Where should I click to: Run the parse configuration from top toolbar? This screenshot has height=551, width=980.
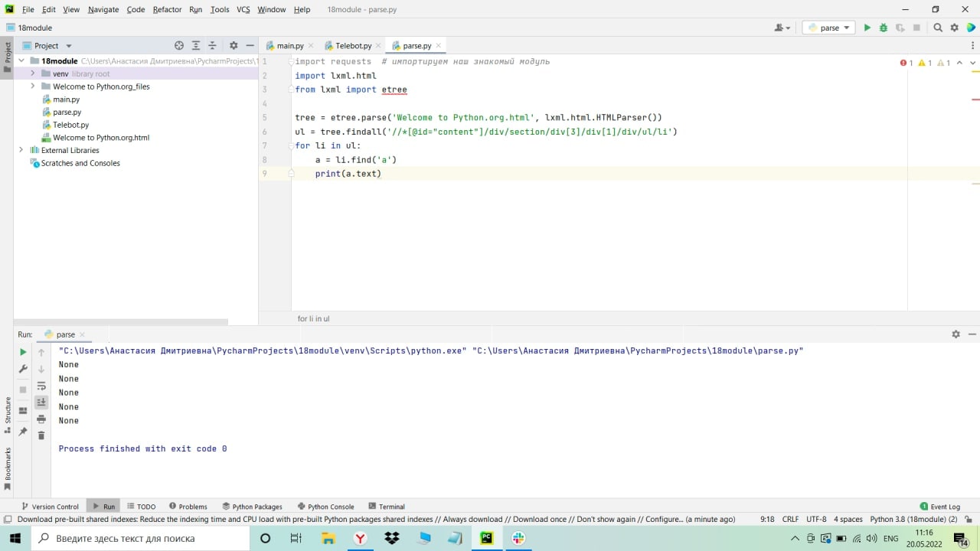tap(867, 28)
